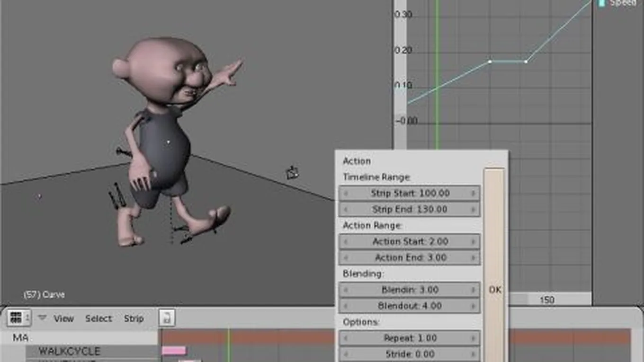Open the Select menu in NLA editor
The width and height of the screenshot is (644, 362).
click(x=98, y=318)
